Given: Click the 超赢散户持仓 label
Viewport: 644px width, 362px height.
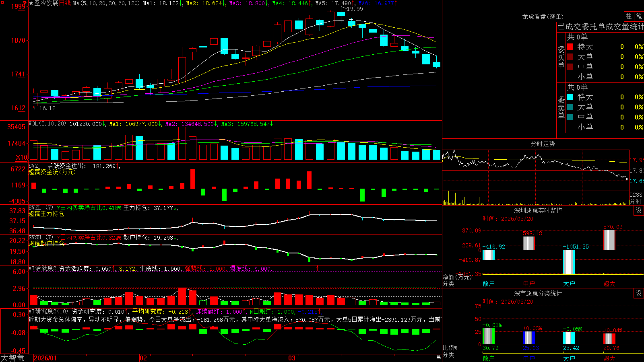Looking at the screenshot, I should pos(46,243).
